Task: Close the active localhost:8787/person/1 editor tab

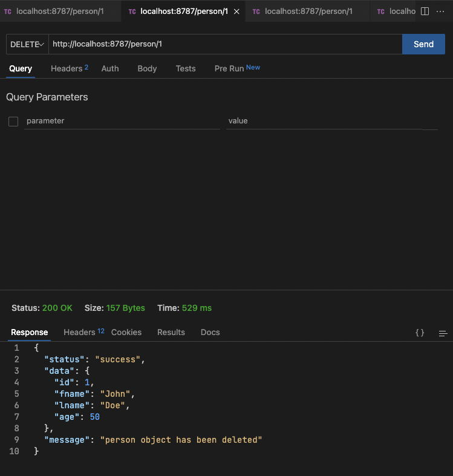Action: (236, 11)
